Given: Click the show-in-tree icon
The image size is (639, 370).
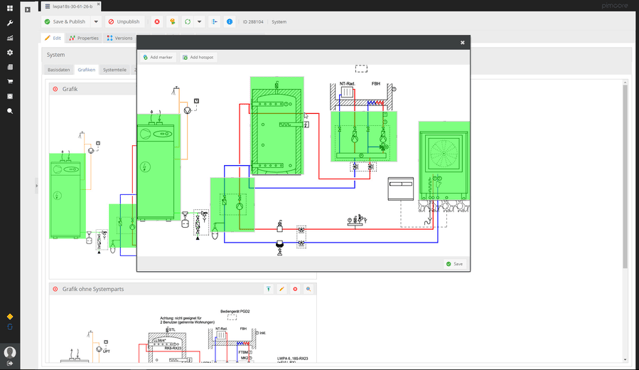Looking at the screenshot, I should [214, 22].
